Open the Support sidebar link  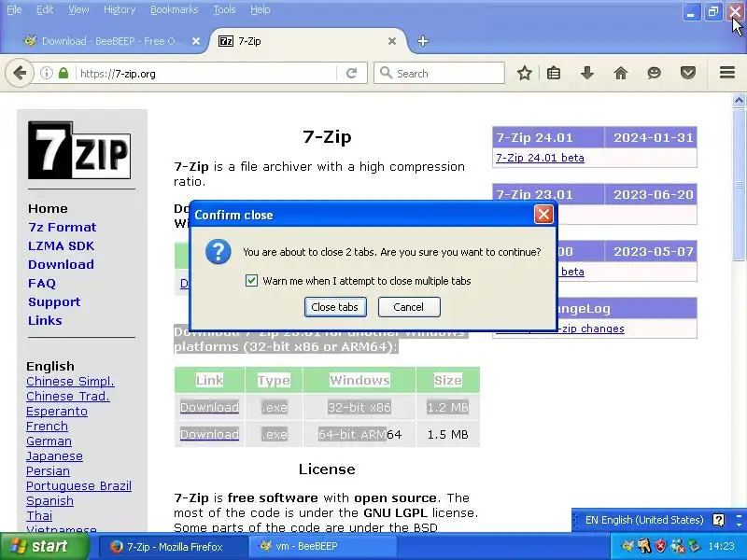54,301
